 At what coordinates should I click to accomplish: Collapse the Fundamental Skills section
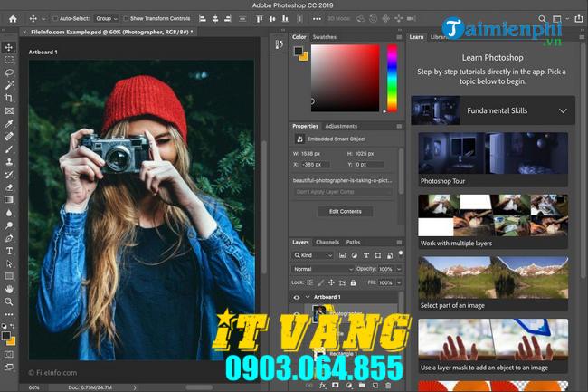point(563,110)
